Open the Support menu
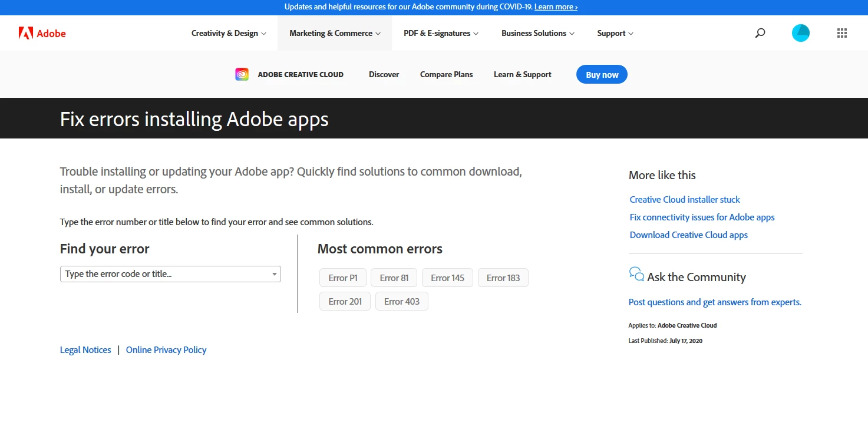Screen dimensions: 868x429 [x=615, y=34]
